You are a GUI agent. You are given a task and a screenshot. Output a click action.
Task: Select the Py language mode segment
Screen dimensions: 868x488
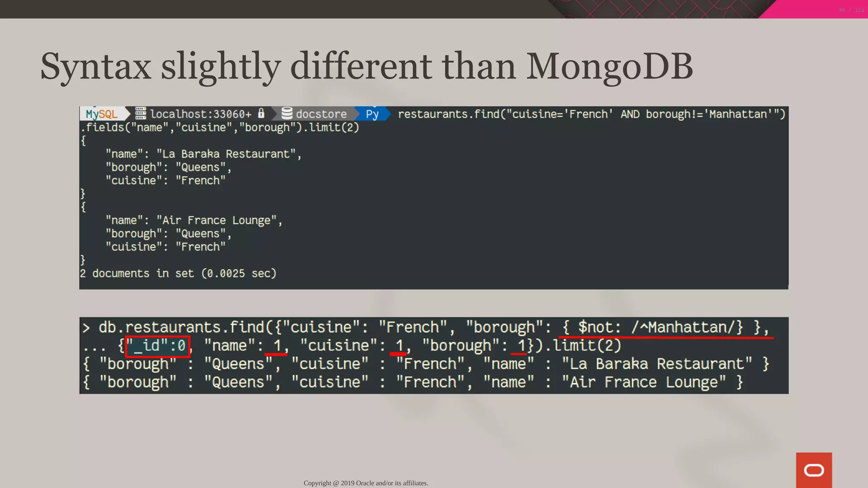click(x=372, y=114)
